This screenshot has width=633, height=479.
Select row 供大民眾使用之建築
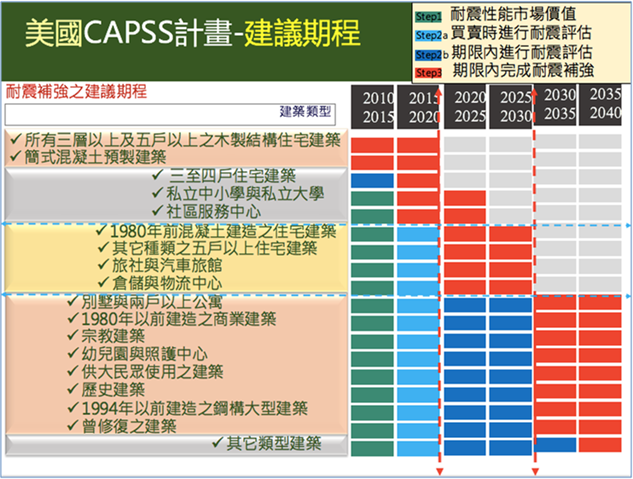pyautogui.click(x=145, y=372)
